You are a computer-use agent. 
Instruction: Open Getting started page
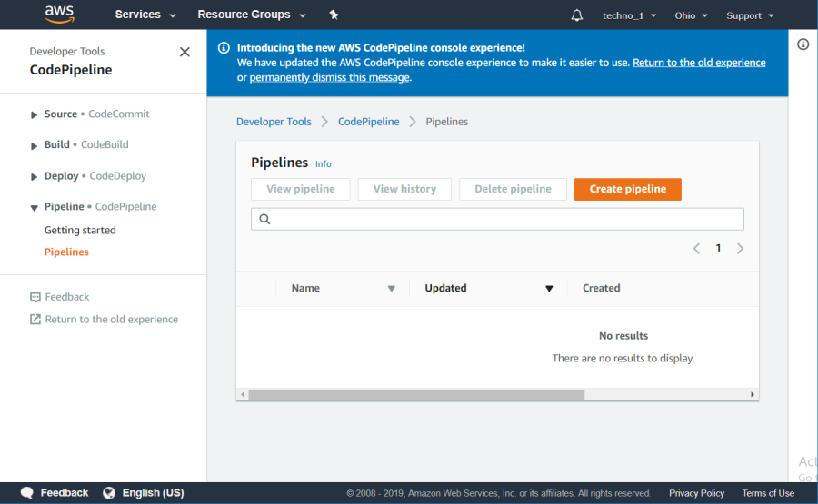point(80,230)
